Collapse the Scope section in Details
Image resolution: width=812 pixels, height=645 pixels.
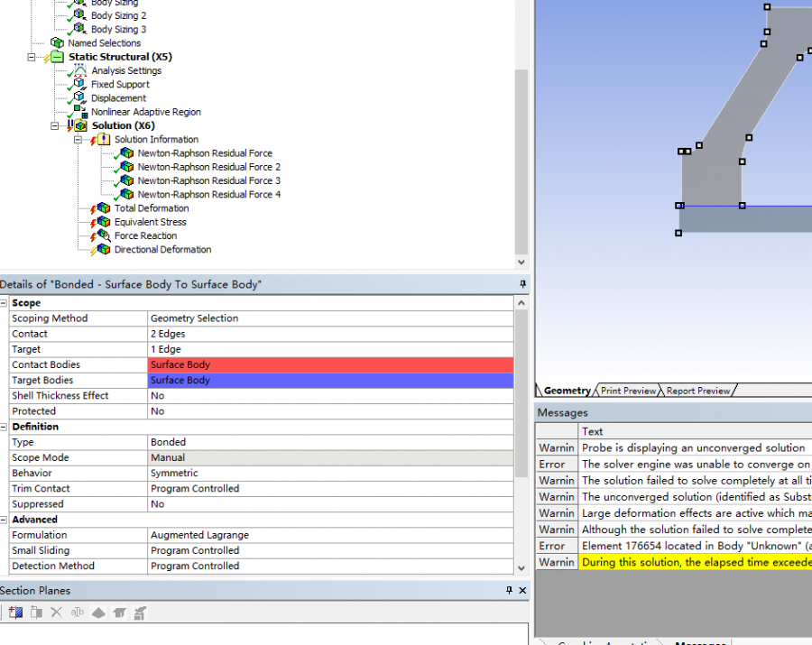5,303
